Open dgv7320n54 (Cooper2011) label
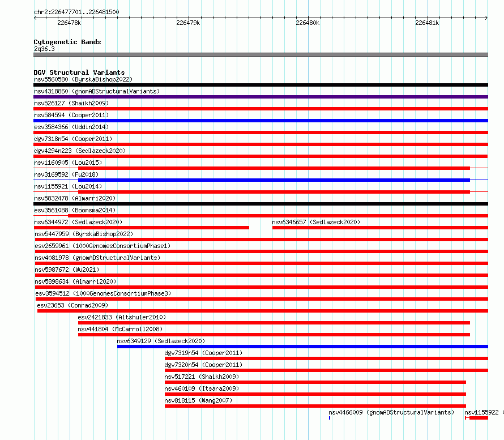504x440 pixels. pyautogui.click(x=203, y=365)
